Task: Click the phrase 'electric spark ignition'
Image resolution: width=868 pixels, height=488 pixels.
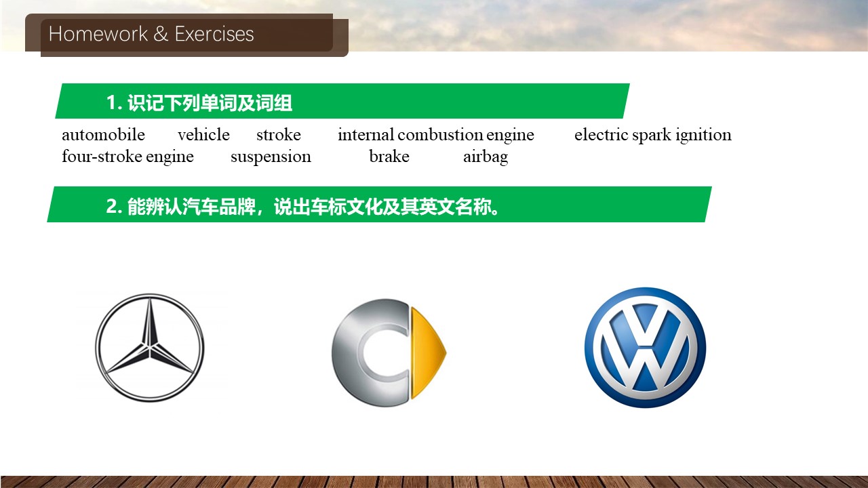Action: (653, 135)
